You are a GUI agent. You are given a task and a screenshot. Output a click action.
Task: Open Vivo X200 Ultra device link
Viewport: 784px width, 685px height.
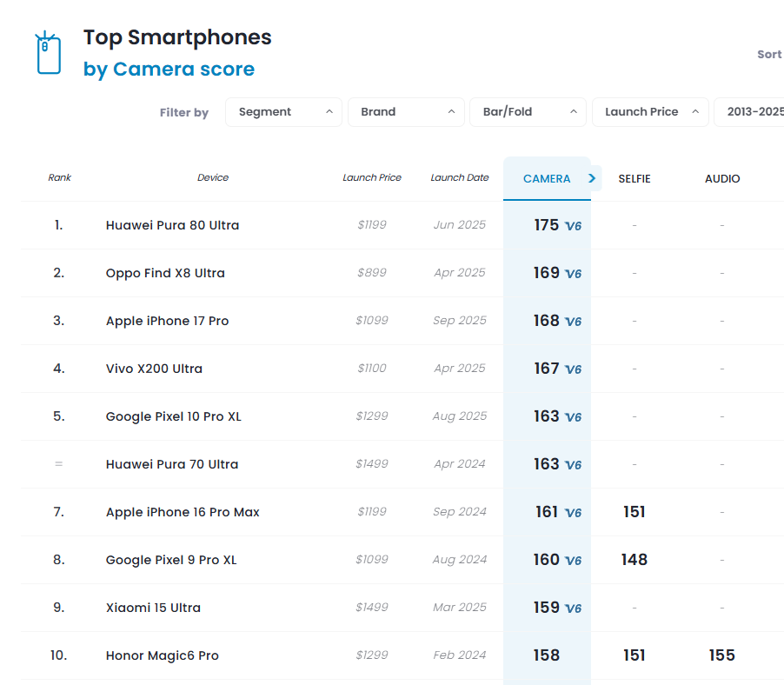[154, 369]
